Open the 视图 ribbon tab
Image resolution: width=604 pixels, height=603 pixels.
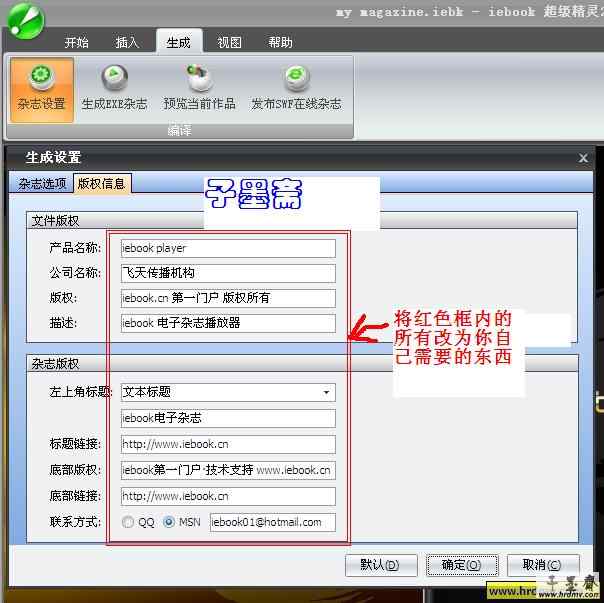pos(229,42)
